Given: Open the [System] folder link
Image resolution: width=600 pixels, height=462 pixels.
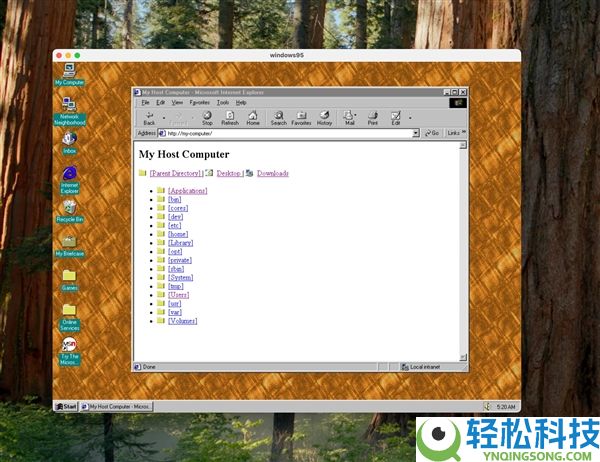Looking at the screenshot, I should (x=181, y=278).
